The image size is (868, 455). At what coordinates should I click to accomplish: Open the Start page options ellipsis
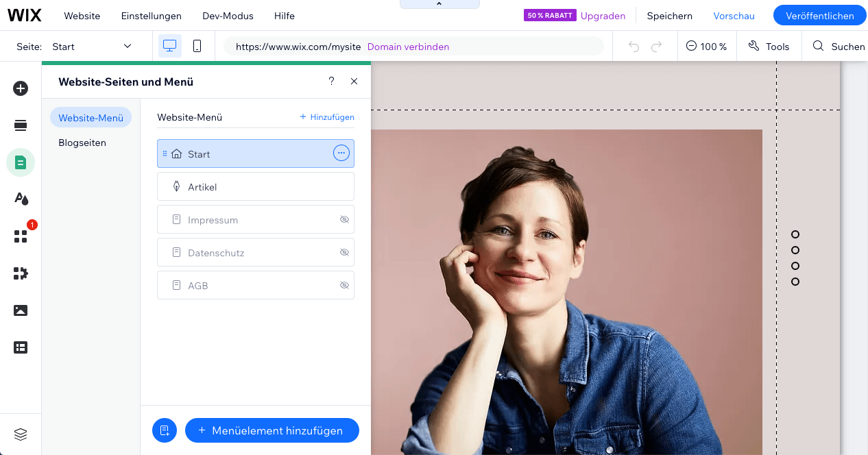[341, 153]
